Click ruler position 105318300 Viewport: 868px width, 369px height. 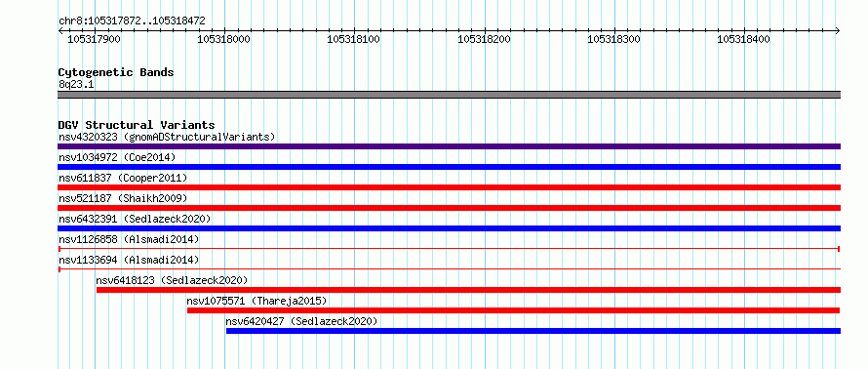tap(613, 39)
